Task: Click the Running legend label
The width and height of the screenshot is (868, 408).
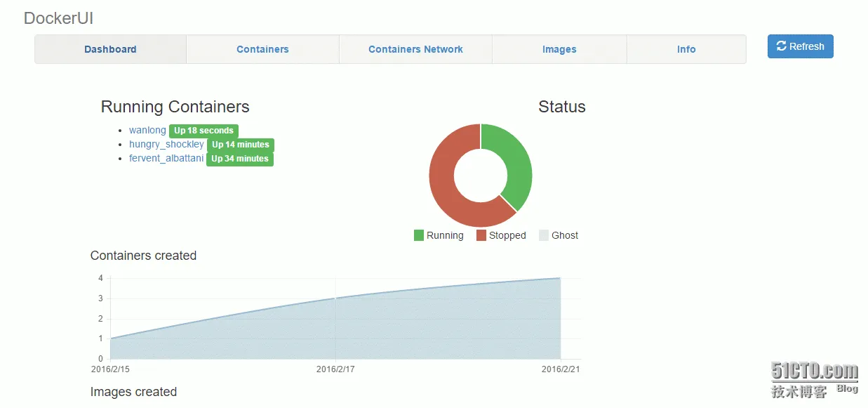Action: coord(445,235)
